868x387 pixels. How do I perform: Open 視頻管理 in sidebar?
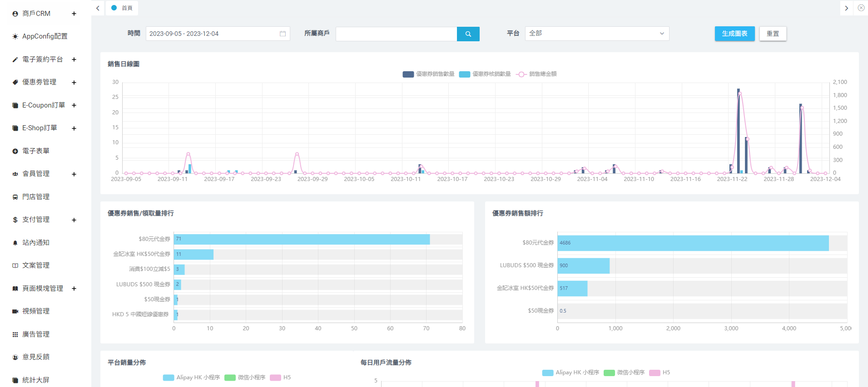(x=36, y=311)
